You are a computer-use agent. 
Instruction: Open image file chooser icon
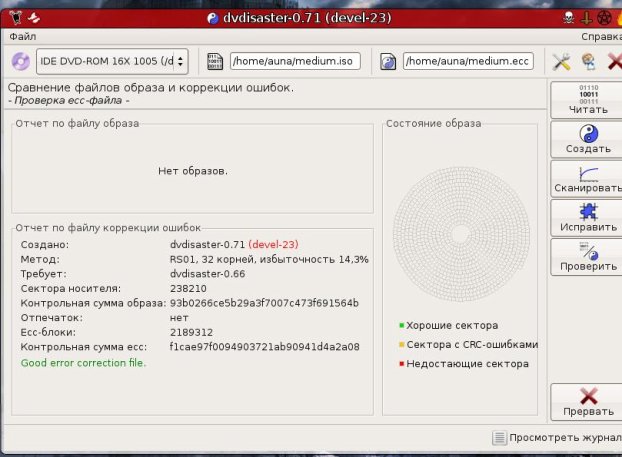215,61
